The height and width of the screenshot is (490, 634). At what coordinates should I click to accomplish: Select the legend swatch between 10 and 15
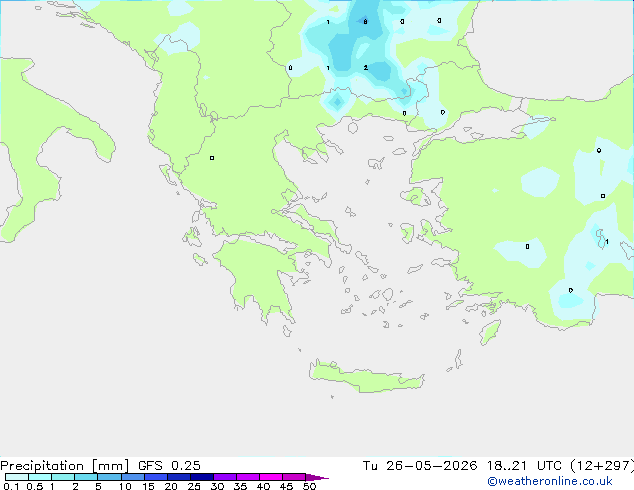133,477
